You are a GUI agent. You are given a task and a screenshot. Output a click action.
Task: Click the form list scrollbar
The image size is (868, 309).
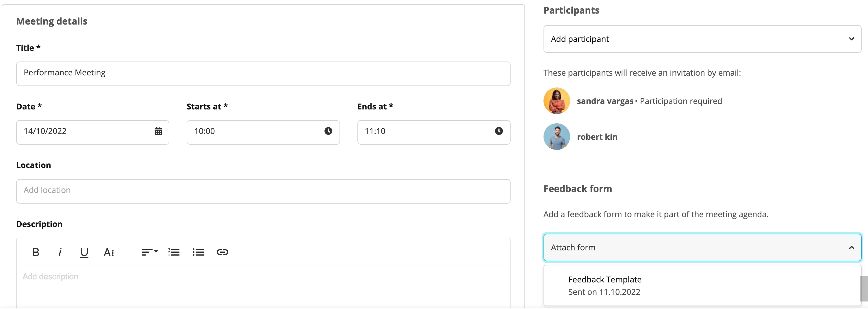pos(864,288)
